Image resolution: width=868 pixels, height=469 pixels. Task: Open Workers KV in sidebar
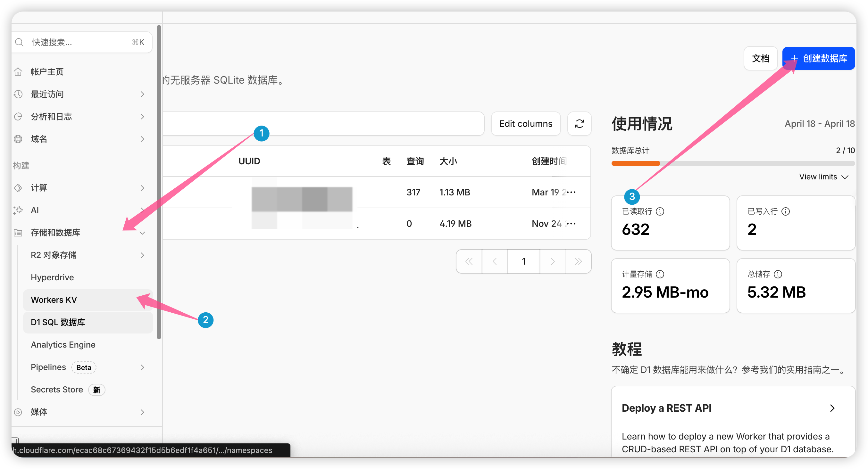tap(54, 300)
